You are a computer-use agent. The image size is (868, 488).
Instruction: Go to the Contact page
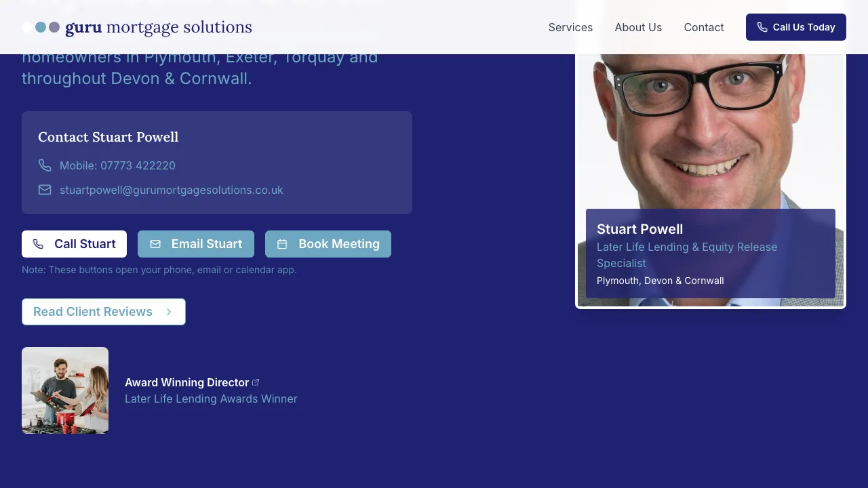tap(704, 27)
